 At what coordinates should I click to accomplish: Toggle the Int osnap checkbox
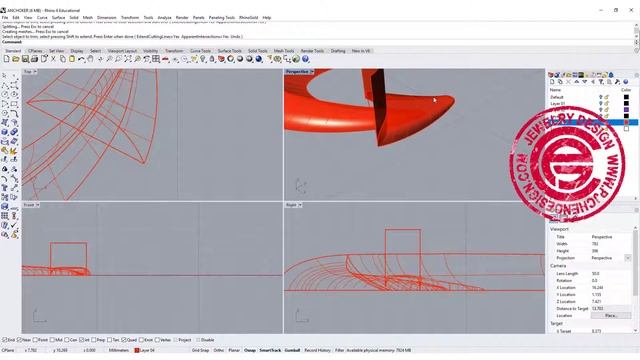coord(82,340)
